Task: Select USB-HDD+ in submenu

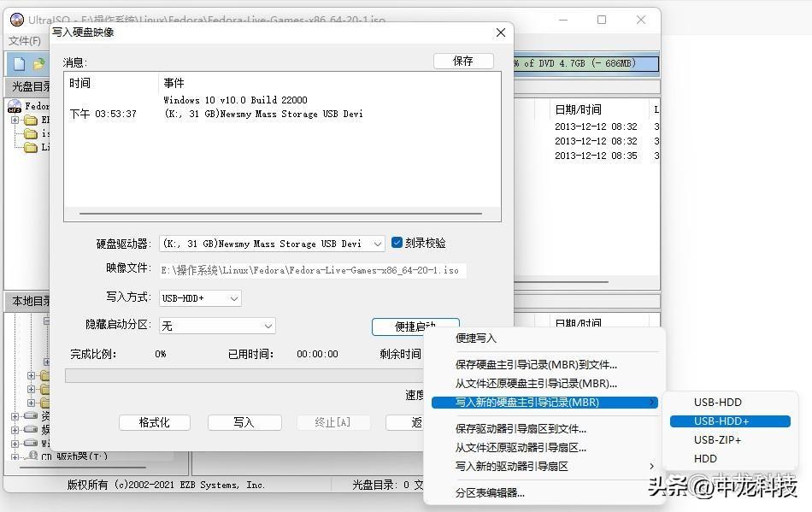Action: (x=730, y=421)
